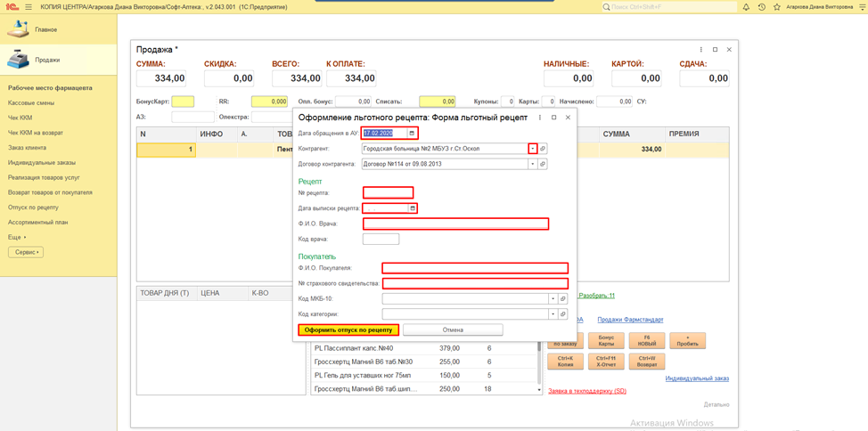Open Продажи Фармстандарт link
The image size is (868, 431).
(x=630, y=320)
